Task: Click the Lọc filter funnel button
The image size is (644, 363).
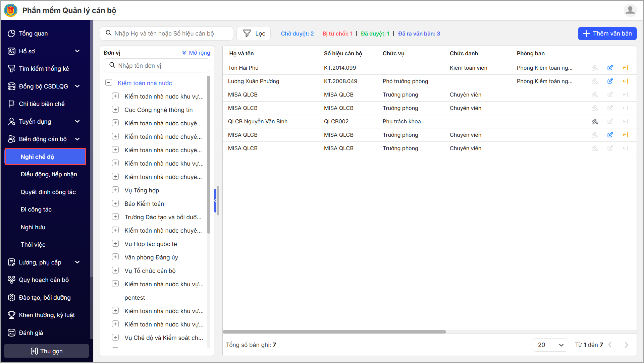Action: tap(254, 34)
